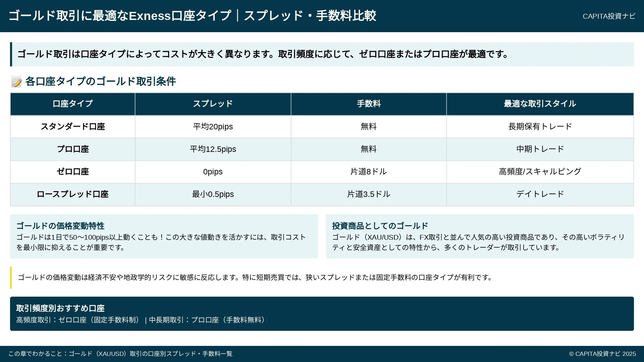Click footer text この章でわかること
The width and height of the screenshot is (644, 362).
pyautogui.click(x=120, y=354)
